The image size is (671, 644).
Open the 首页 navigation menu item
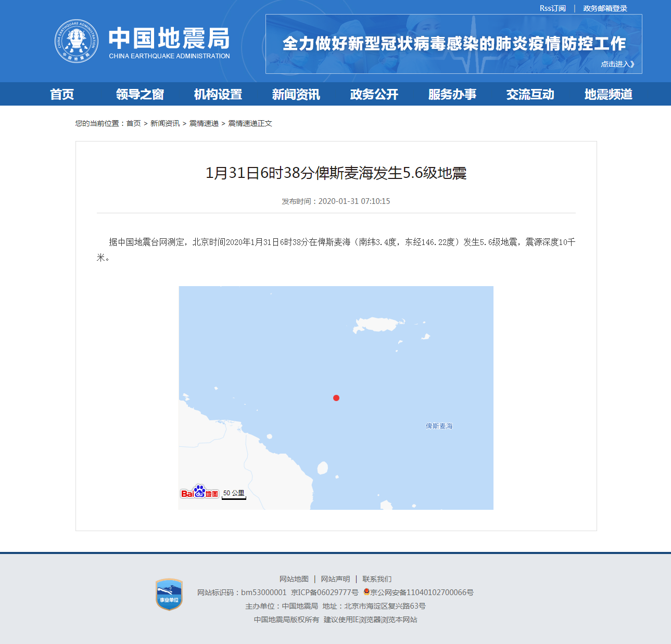pyautogui.click(x=62, y=94)
